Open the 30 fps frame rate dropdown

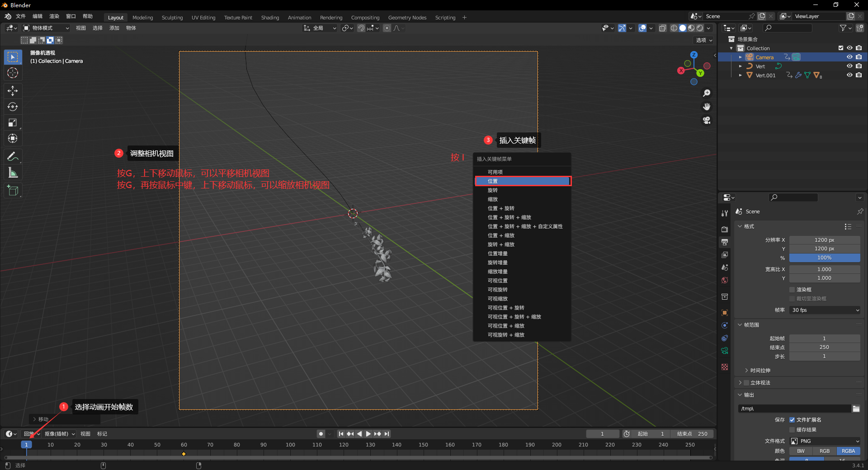pos(825,310)
